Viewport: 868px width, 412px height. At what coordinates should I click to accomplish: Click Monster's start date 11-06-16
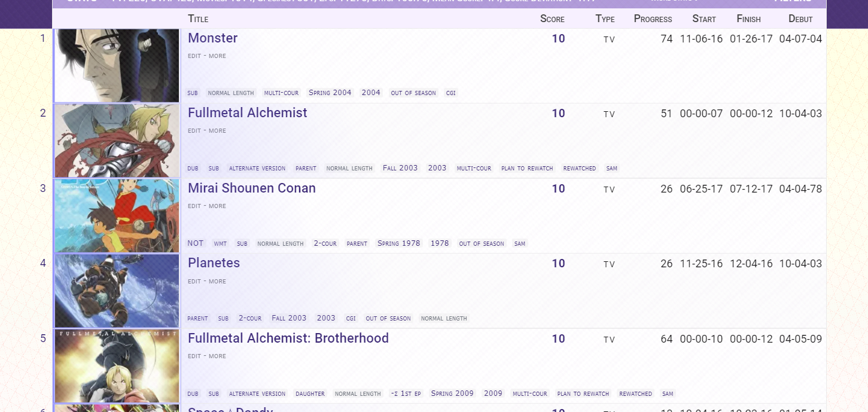click(701, 39)
